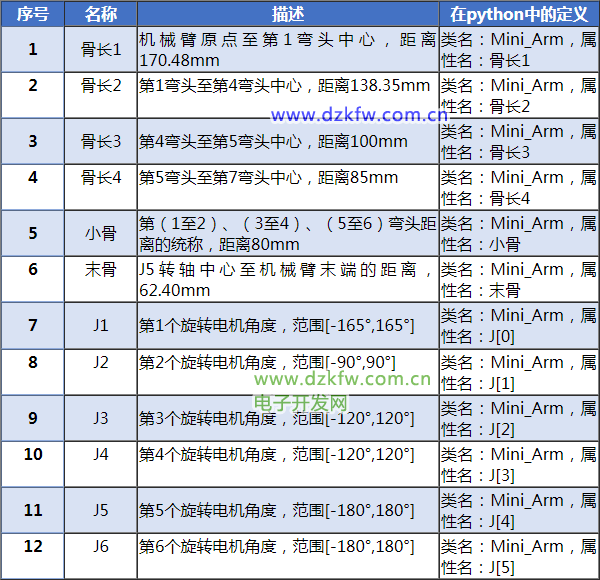Select the 描述 column header
This screenshot has width=600, height=580.
coord(287,14)
